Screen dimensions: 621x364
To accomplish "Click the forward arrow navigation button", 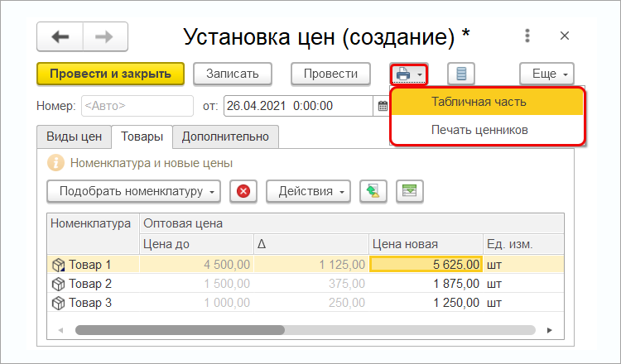I will click(104, 37).
